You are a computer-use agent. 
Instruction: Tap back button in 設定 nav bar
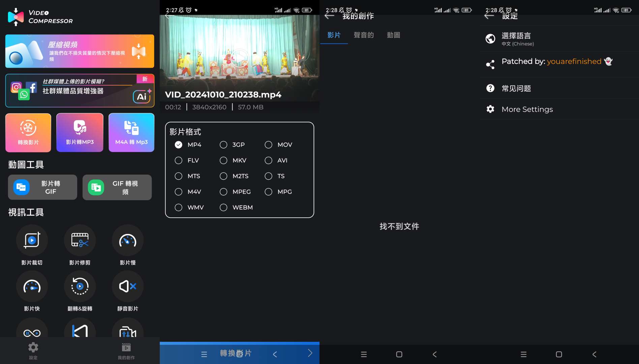pyautogui.click(x=595, y=354)
